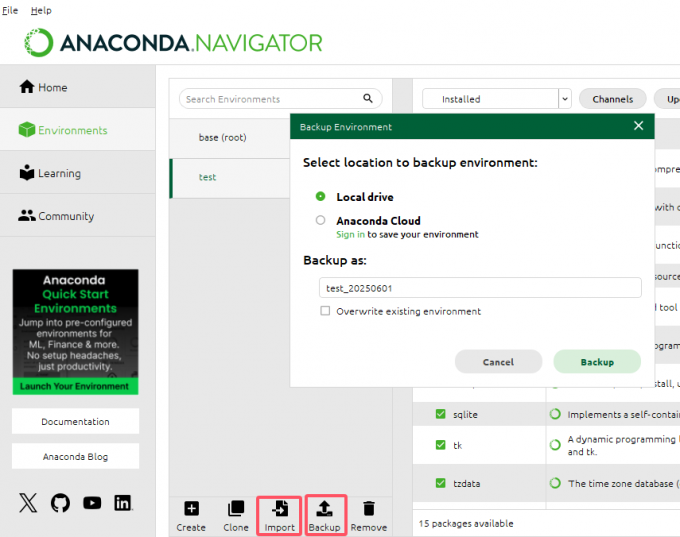Image resolution: width=680 pixels, height=537 pixels.
Task: Open the Anaconda Blog link
Action: coord(75,456)
